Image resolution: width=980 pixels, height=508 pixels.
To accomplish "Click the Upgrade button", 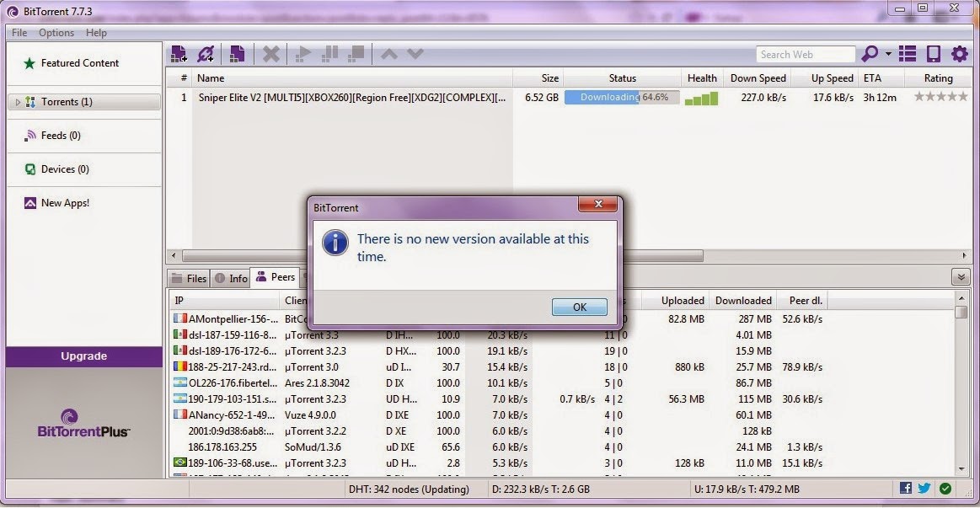I will 83,356.
